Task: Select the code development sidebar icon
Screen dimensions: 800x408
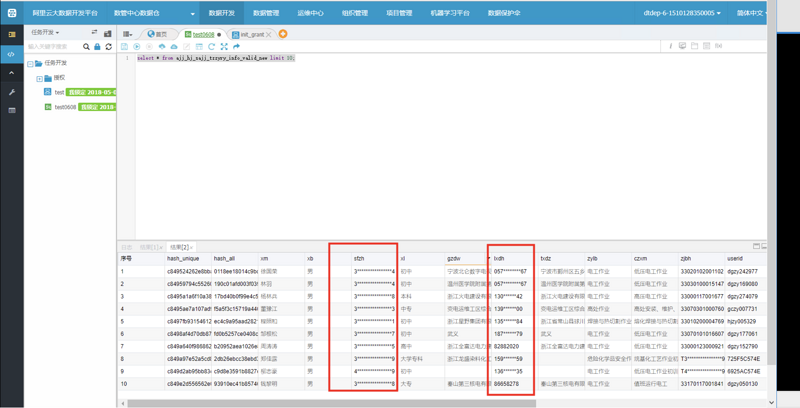Action: pos(12,54)
